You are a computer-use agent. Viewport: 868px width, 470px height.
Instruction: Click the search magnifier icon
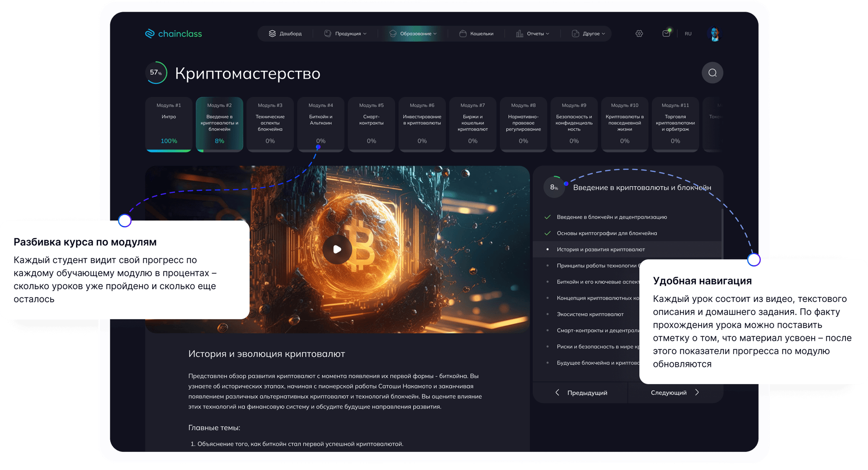[712, 72]
